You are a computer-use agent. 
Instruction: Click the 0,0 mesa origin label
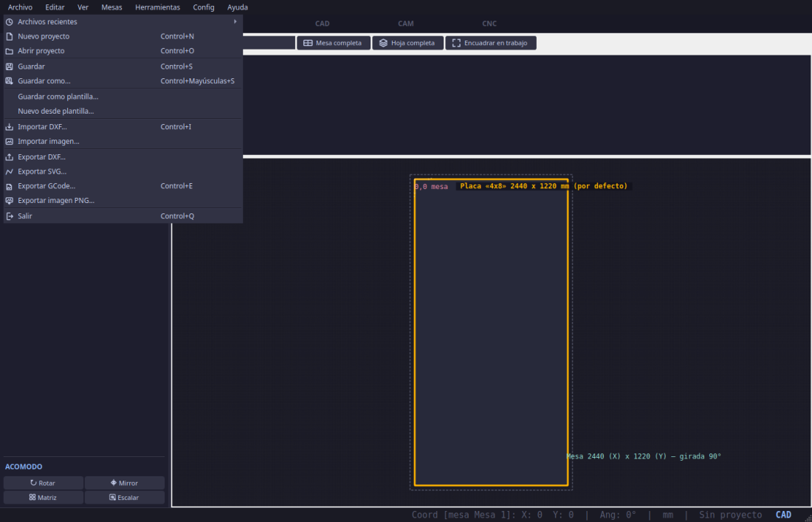tap(431, 186)
